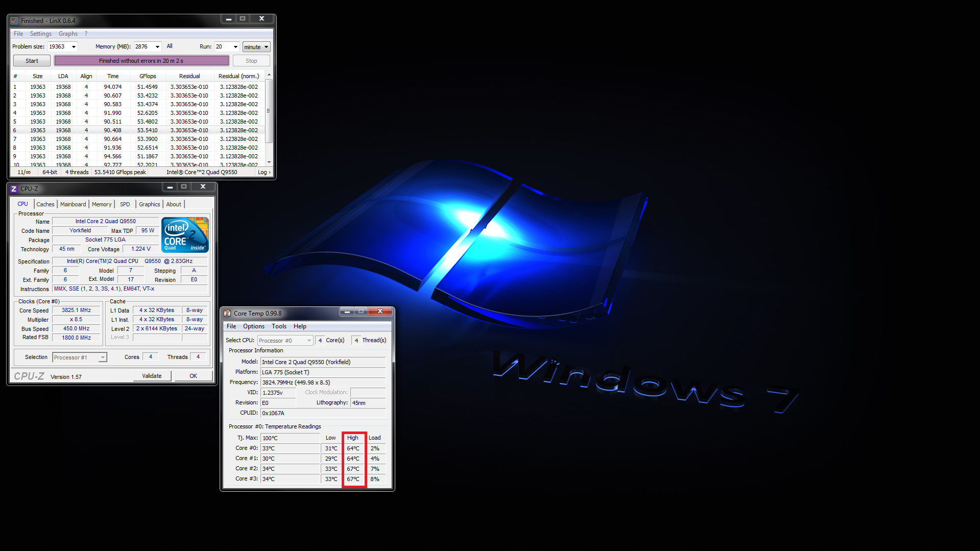The width and height of the screenshot is (980, 551).
Task: Click the Rated FSB value 1800.0 MHz
Action: pyautogui.click(x=77, y=338)
